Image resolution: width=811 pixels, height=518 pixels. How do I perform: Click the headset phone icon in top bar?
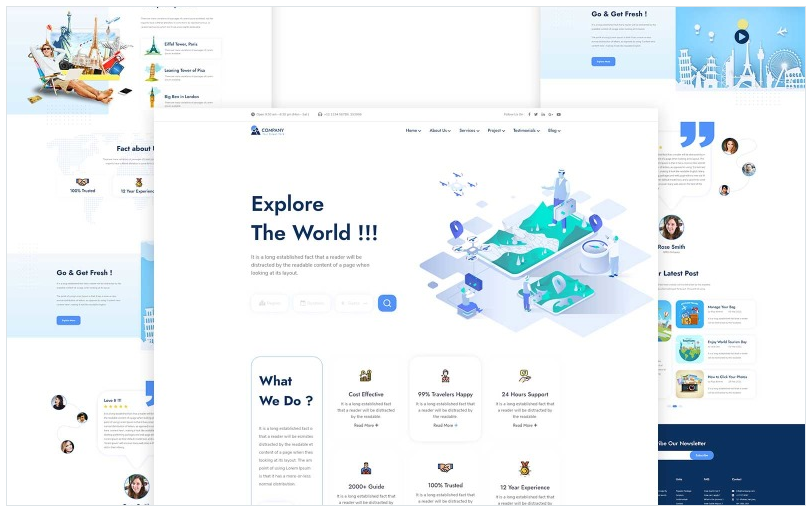tap(320, 114)
